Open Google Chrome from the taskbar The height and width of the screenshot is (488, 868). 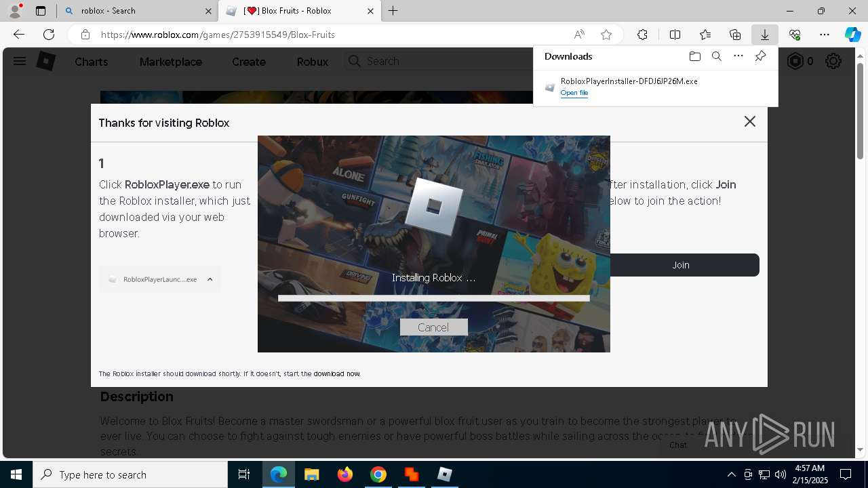(378, 474)
